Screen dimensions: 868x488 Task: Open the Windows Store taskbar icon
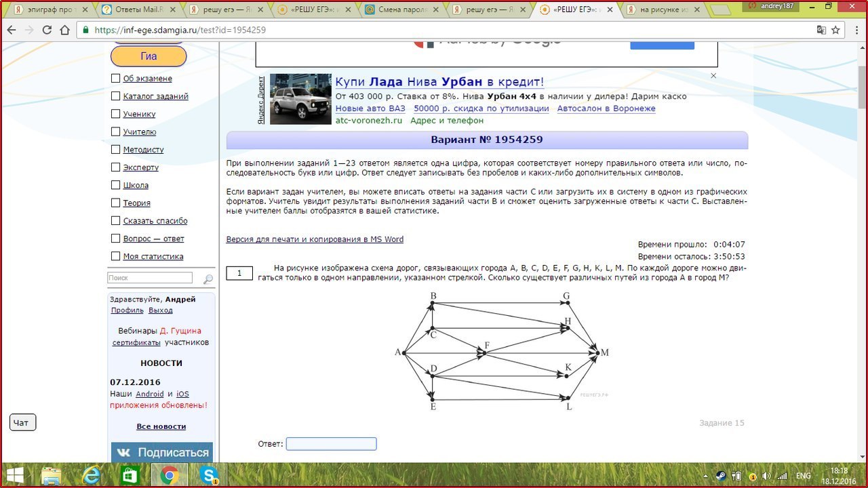130,475
